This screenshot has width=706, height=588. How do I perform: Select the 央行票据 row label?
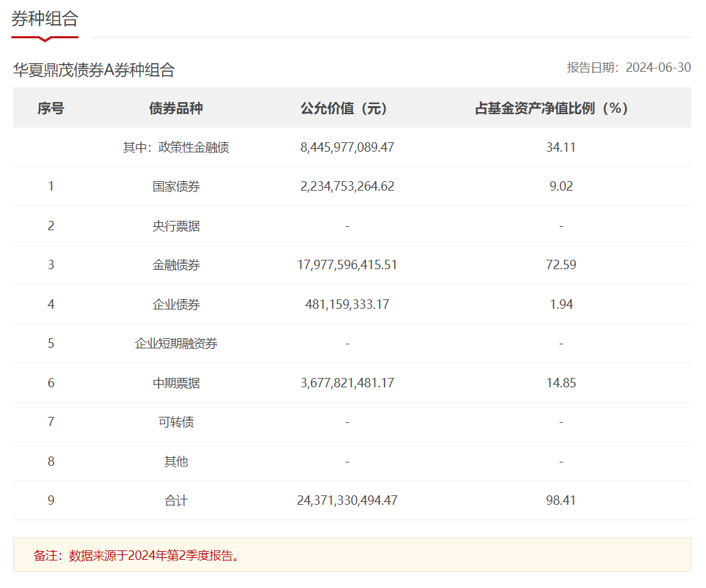click(176, 226)
